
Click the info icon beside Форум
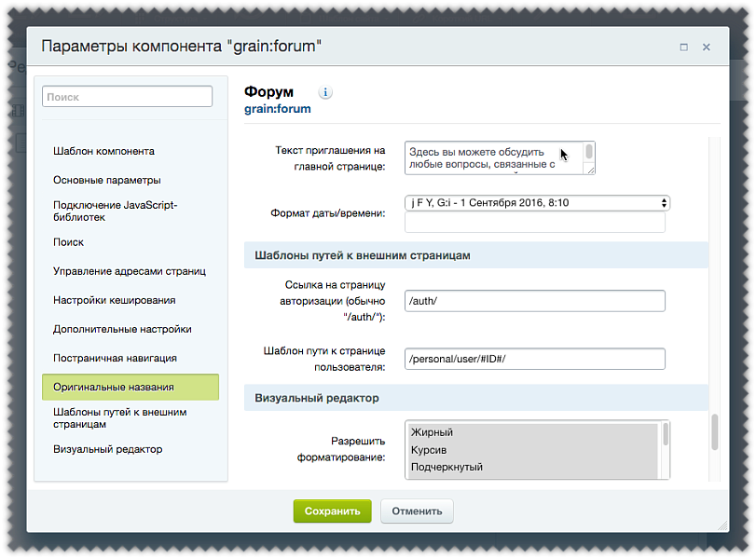(x=325, y=93)
